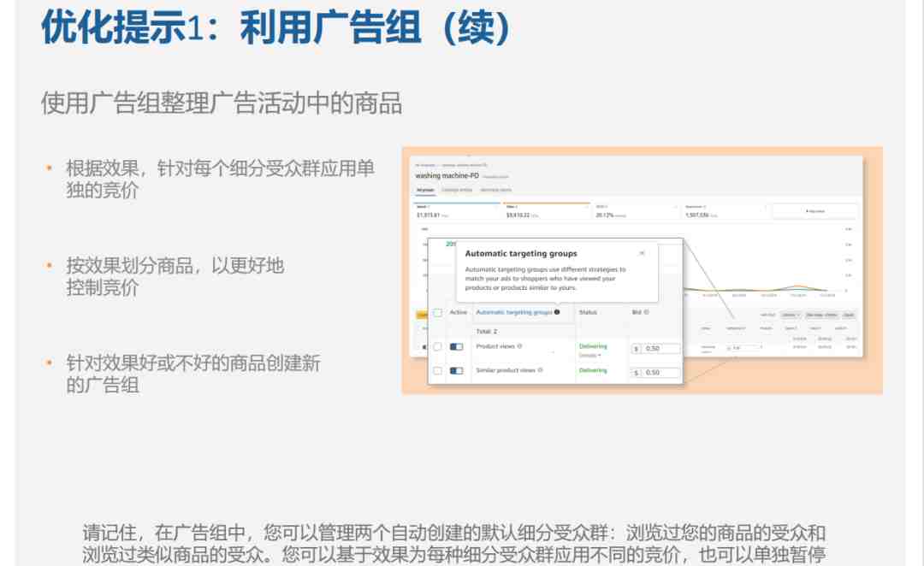Toggle the Active switch for Similar product views

pyautogui.click(x=457, y=371)
